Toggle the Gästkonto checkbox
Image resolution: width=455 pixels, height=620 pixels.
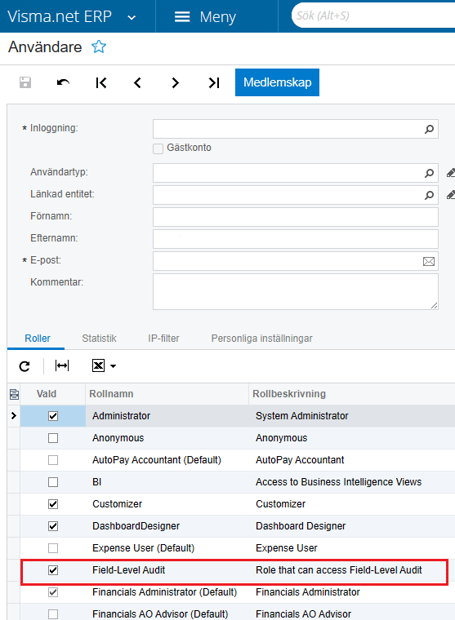click(158, 149)
